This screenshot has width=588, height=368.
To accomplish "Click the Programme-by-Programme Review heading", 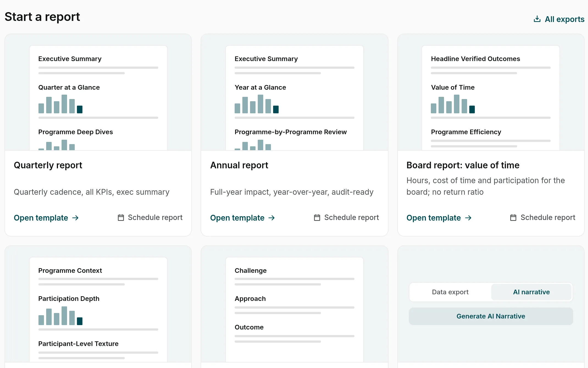I will 291,132.
